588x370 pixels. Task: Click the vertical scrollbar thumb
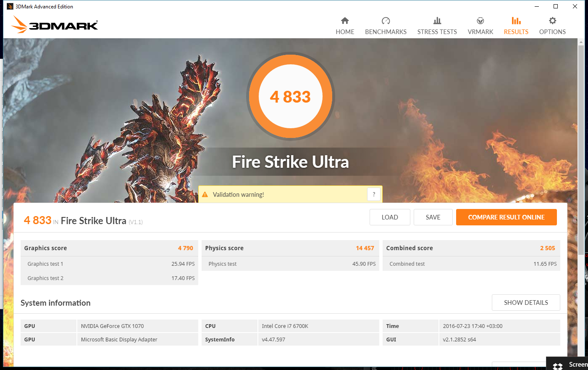(581, 150)
